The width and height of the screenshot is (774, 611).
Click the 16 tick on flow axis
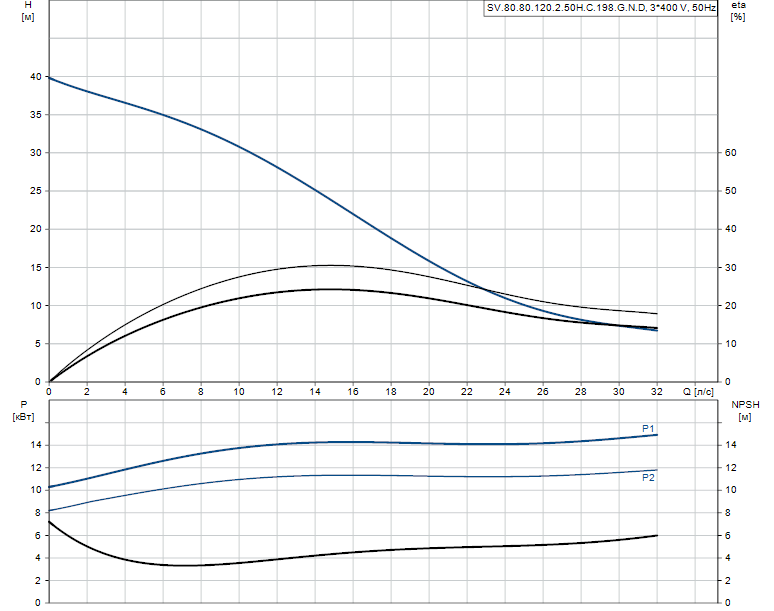click(x=353, y=391)
